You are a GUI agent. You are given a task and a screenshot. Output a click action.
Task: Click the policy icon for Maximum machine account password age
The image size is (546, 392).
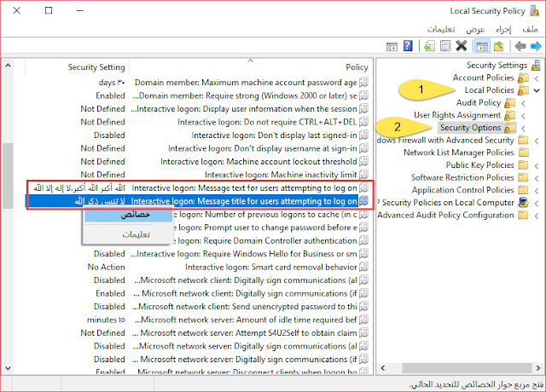pyautogui.click(x=364, y=83)
